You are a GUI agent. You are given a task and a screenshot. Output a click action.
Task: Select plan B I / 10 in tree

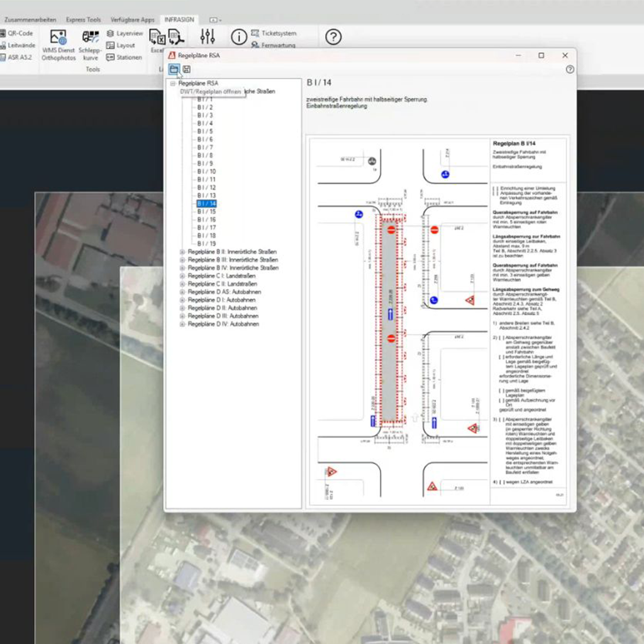206,172
